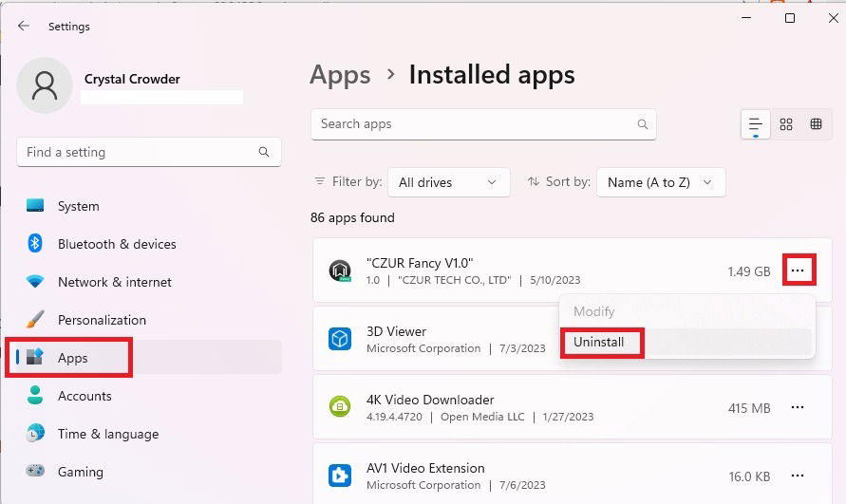Click the "CZUR TECH CO., LTD" publisher text
Viewport: 846px width, 504px height.
pos(454,280)
